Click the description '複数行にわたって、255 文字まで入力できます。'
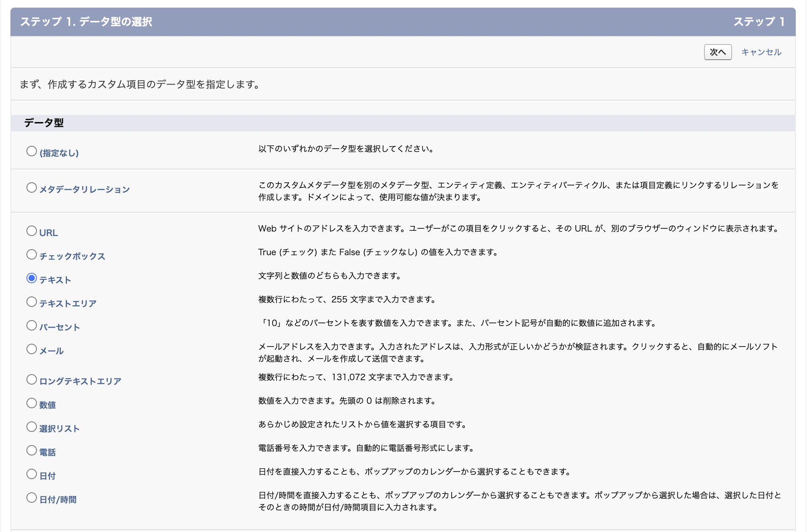The image size is (807, 532). pyautogui.click(x=347, y=299)
